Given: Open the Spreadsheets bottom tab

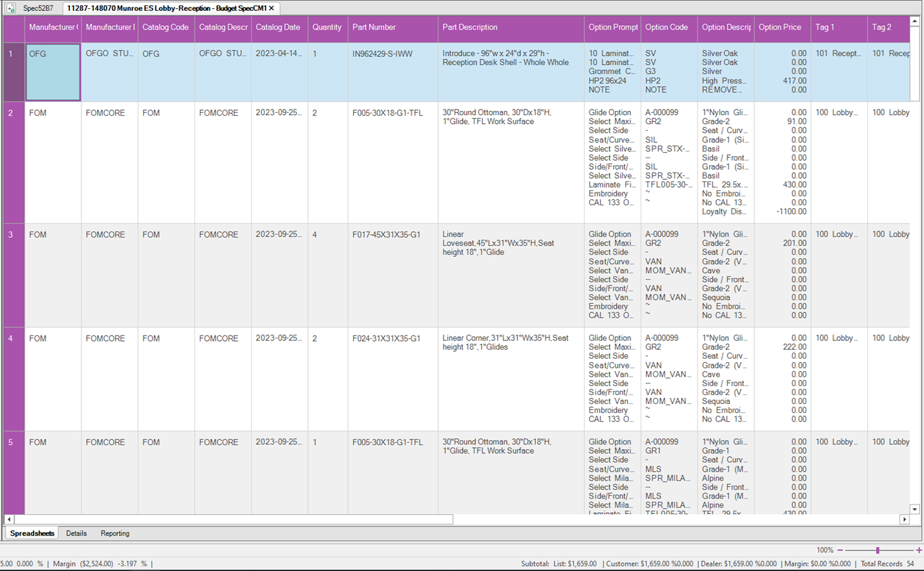Looking at the screenshot, I should (32, 533).
